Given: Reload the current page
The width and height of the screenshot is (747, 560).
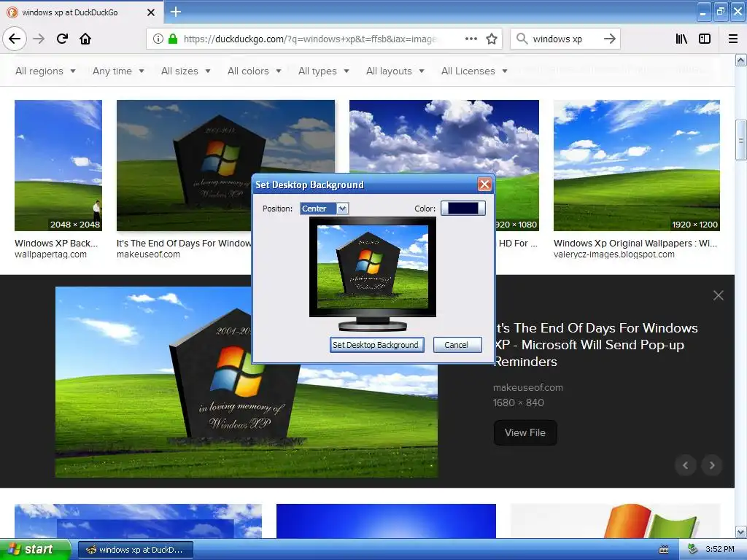Looking at the screenshot, I should pyautogui.click(x=62, y=39).
